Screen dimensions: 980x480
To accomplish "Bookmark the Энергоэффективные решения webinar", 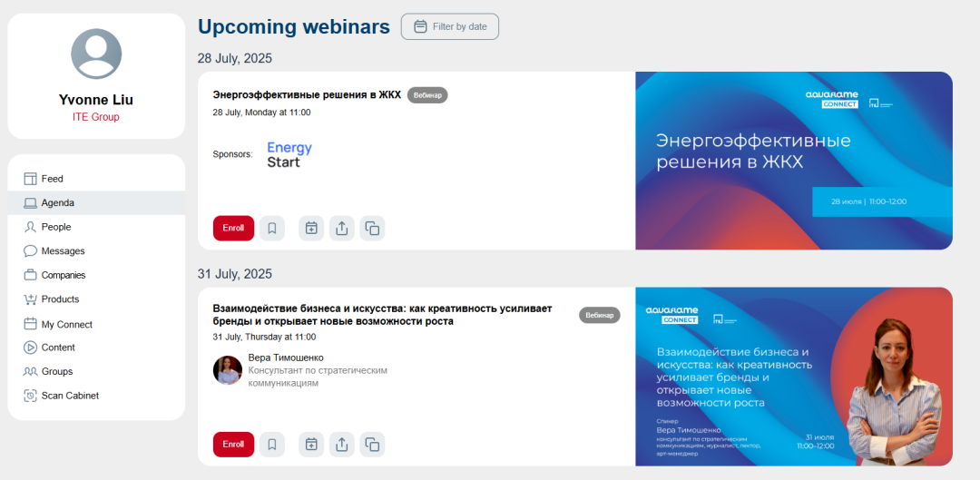I will click(272, 229).
